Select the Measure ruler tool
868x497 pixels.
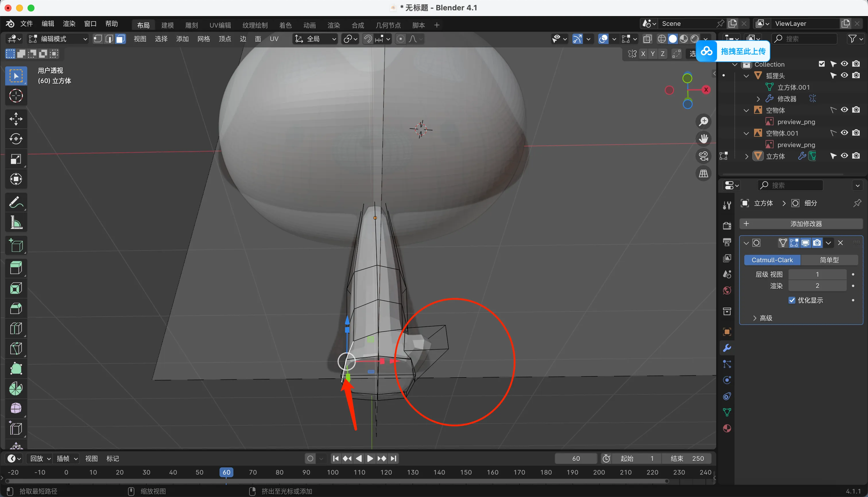tap(16, 223)
